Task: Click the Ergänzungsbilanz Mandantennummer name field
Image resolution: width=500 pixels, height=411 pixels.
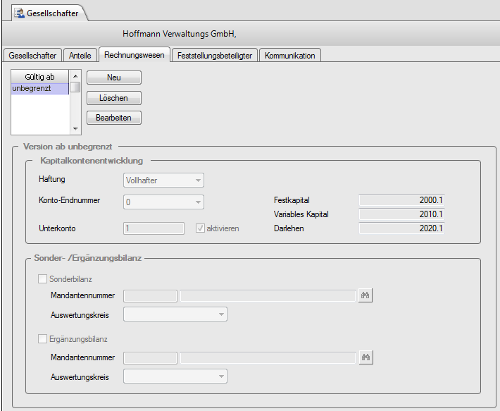Action: click(268, 358)
